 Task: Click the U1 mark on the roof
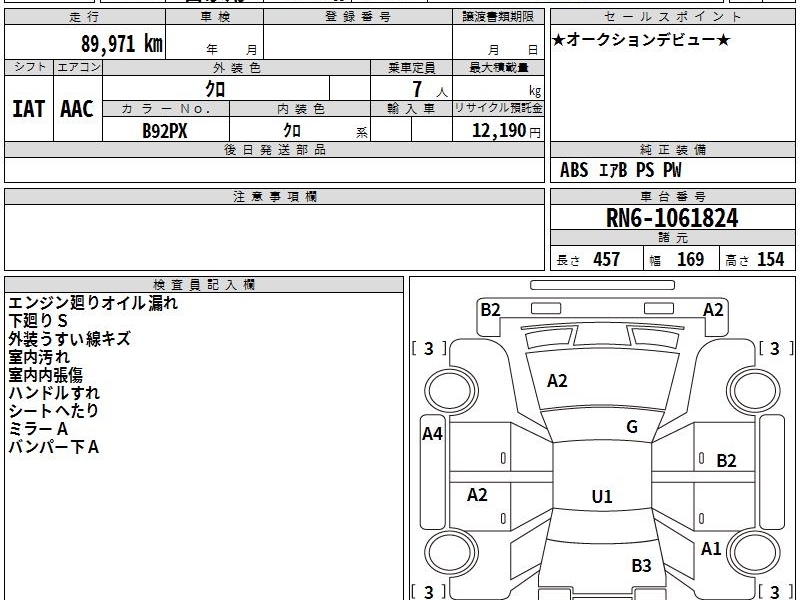coord(602,496)
